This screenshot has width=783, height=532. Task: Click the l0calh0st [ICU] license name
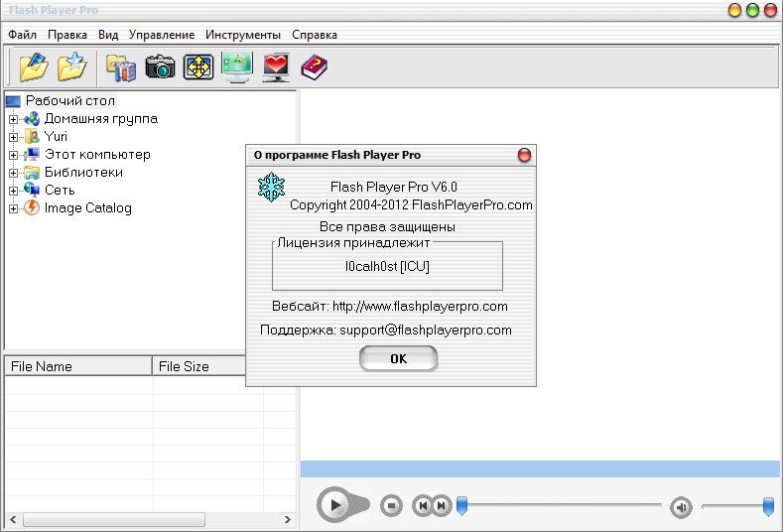point(387,266)
